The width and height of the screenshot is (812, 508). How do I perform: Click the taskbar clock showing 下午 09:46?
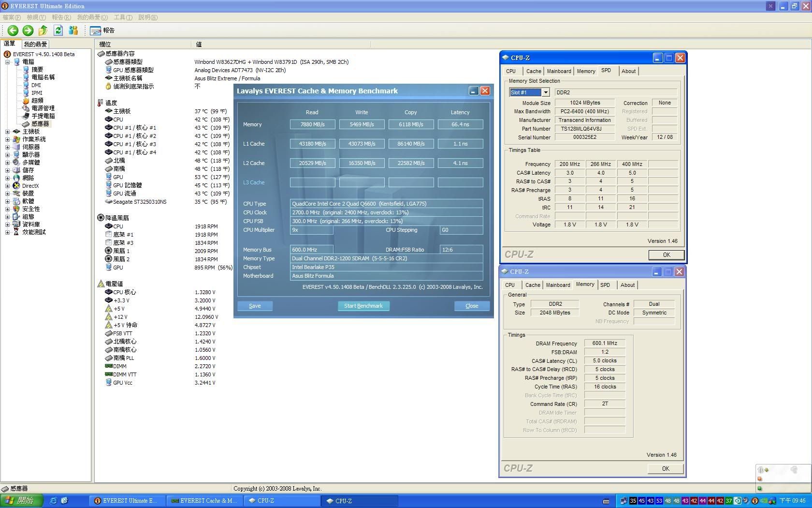pos(792,501)
